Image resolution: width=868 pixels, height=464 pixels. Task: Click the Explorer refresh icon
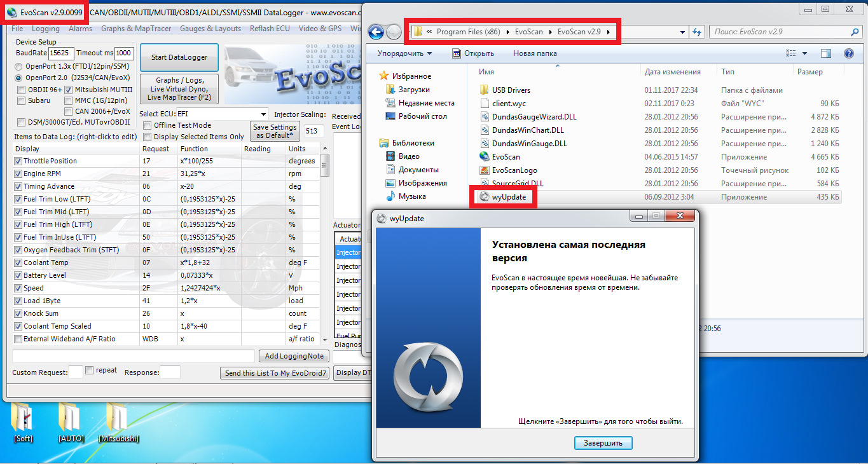697,31
